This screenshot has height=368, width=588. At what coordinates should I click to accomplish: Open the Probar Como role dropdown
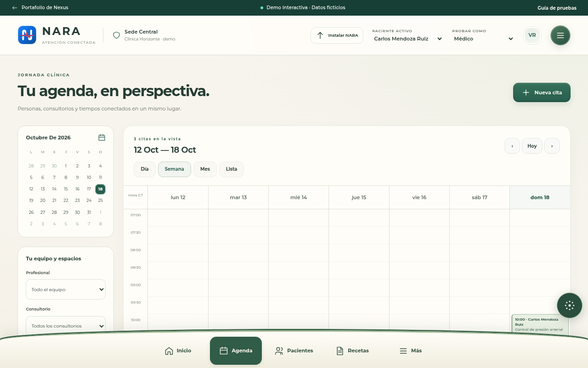(483, 39)
